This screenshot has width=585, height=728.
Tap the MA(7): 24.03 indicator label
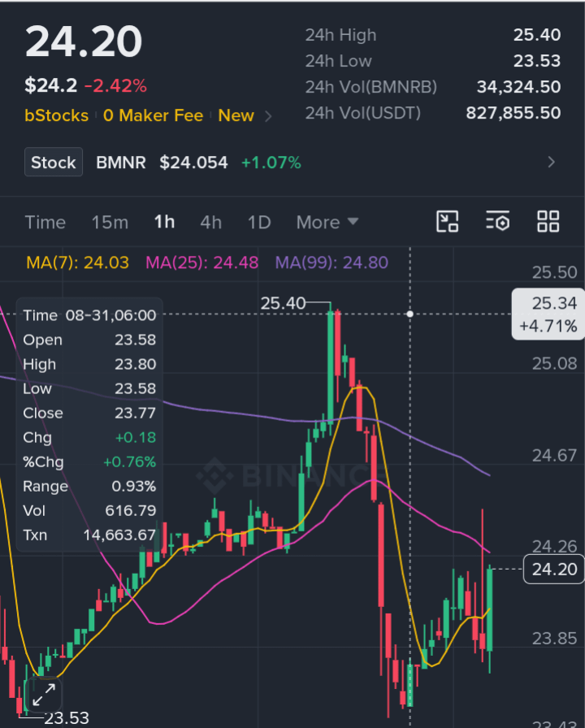pyautogui.click(x=77, y=262)
